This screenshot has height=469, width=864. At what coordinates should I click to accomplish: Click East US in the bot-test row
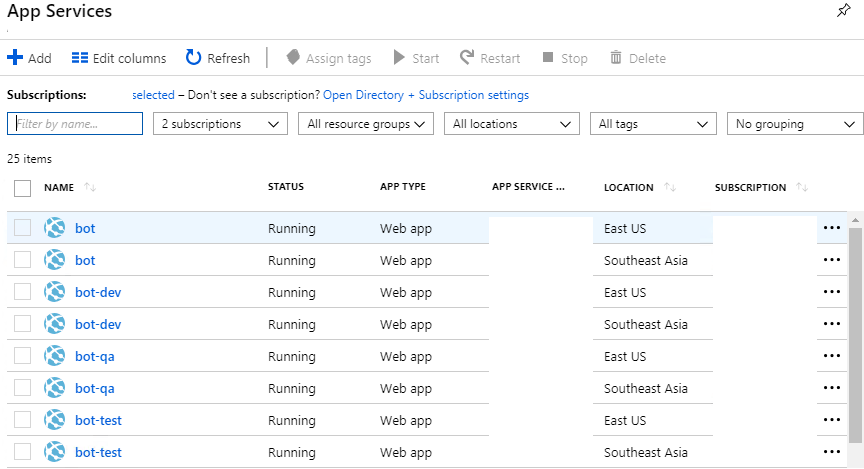click(625, 420)
